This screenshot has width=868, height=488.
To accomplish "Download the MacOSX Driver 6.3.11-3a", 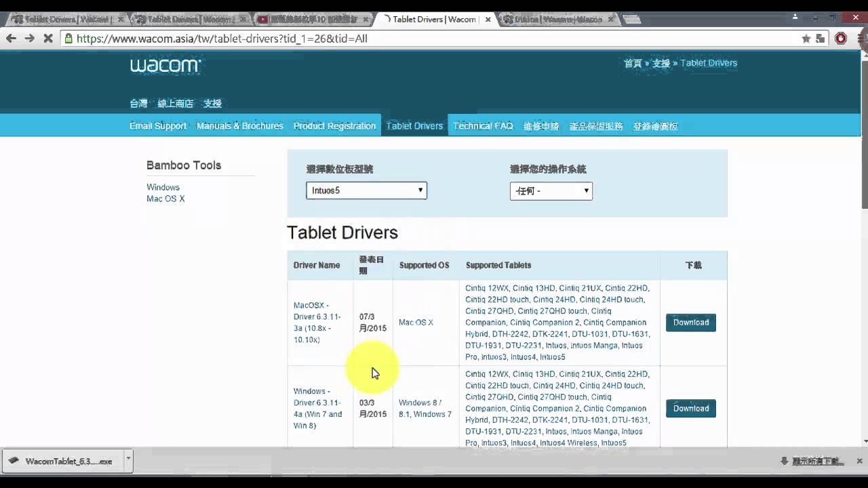I will 691,323.
